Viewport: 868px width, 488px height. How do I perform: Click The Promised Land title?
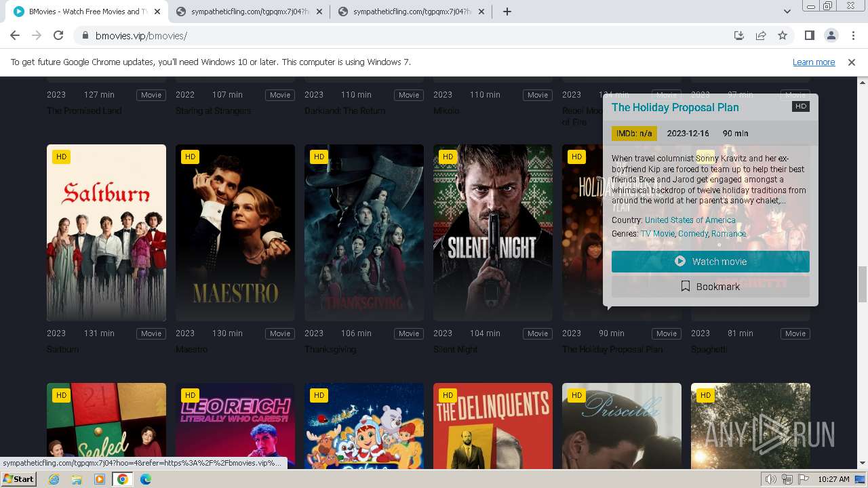[84, 111]
